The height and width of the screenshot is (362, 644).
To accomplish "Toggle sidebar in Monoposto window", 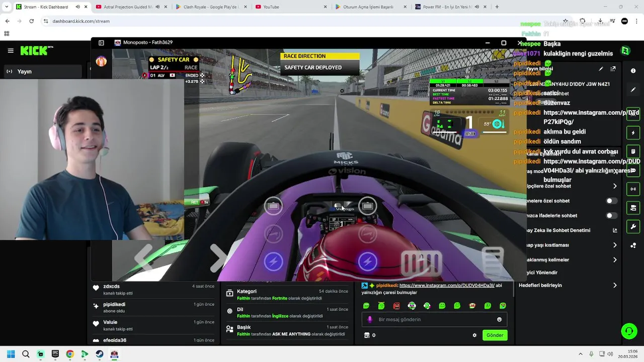I will pos(101,43).
